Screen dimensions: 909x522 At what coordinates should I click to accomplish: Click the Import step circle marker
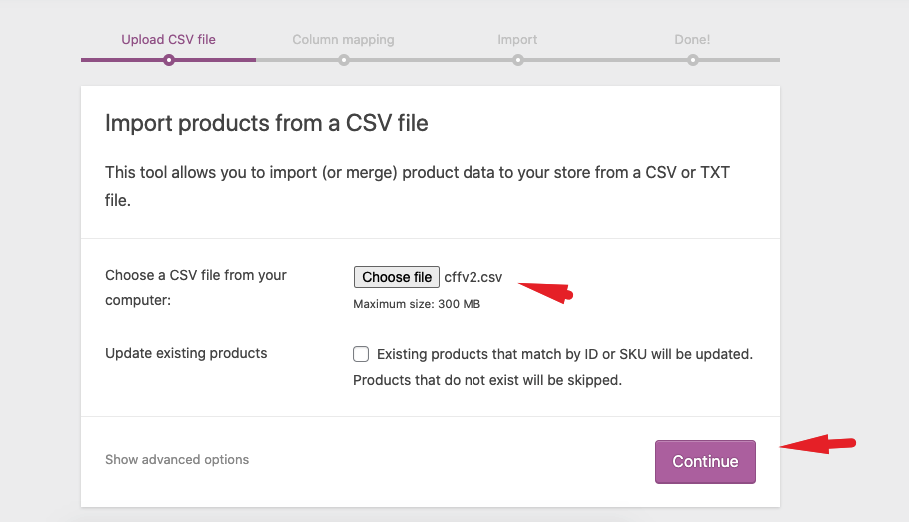(517, 60)
